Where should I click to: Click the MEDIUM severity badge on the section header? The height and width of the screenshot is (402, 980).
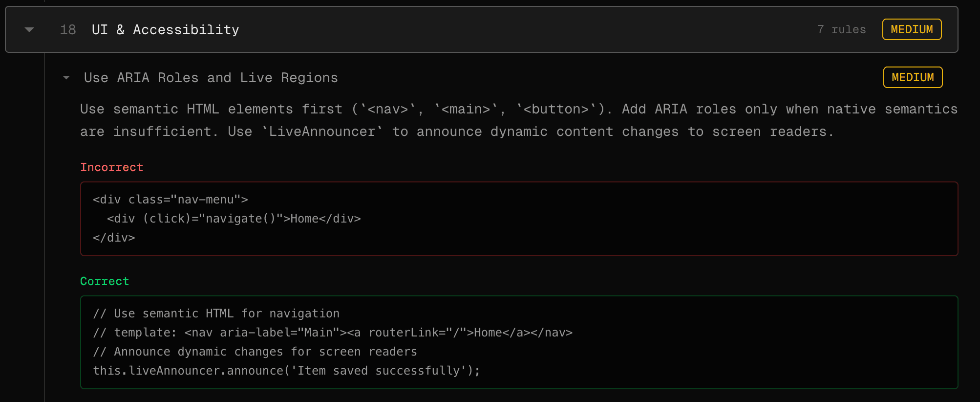pos(912,29)
